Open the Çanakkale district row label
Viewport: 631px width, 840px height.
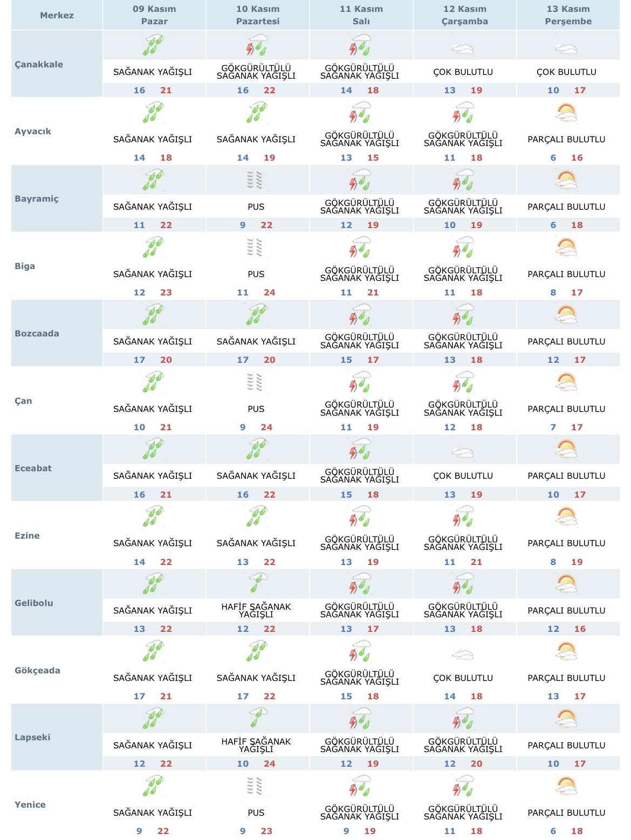point(39,64)
